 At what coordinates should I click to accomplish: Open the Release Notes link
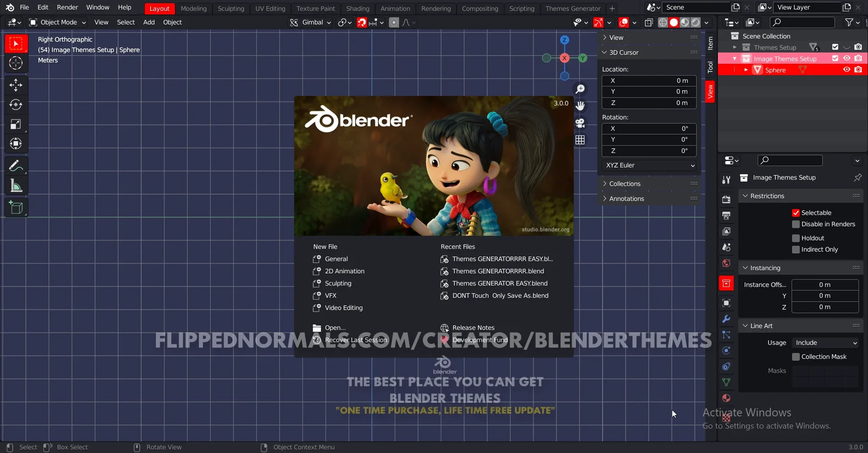pos(473,328)
